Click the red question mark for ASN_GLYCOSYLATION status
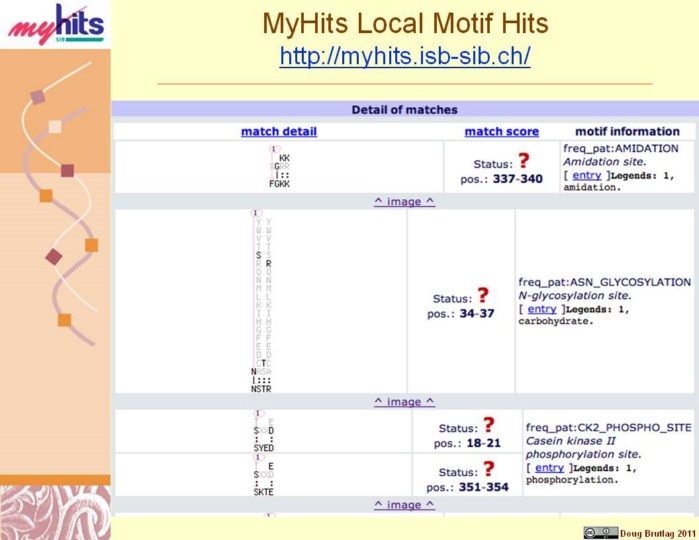Viewport: 699px width, 540px height. pos(483,296)
